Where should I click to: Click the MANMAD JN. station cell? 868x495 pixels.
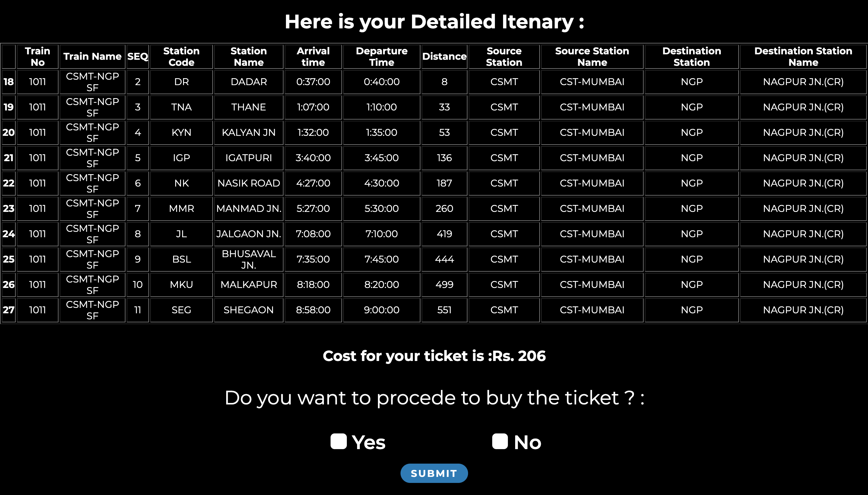pyautogui.click(x=248, y=208)
